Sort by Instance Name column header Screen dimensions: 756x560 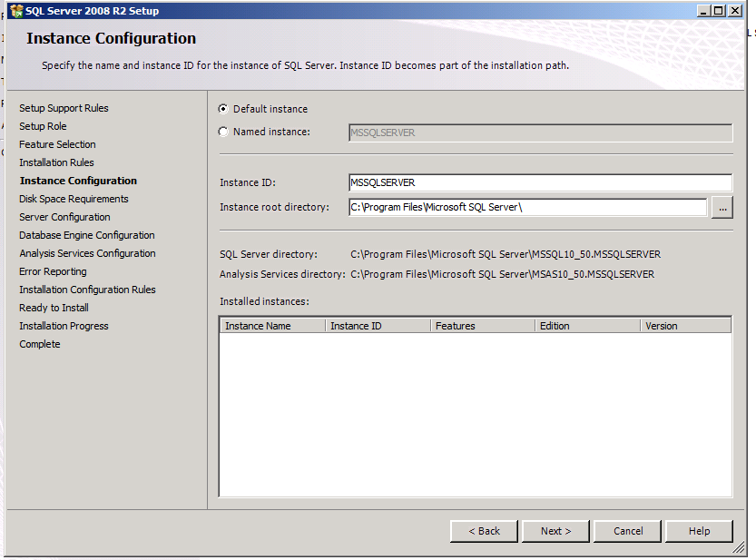click(273, 326)
